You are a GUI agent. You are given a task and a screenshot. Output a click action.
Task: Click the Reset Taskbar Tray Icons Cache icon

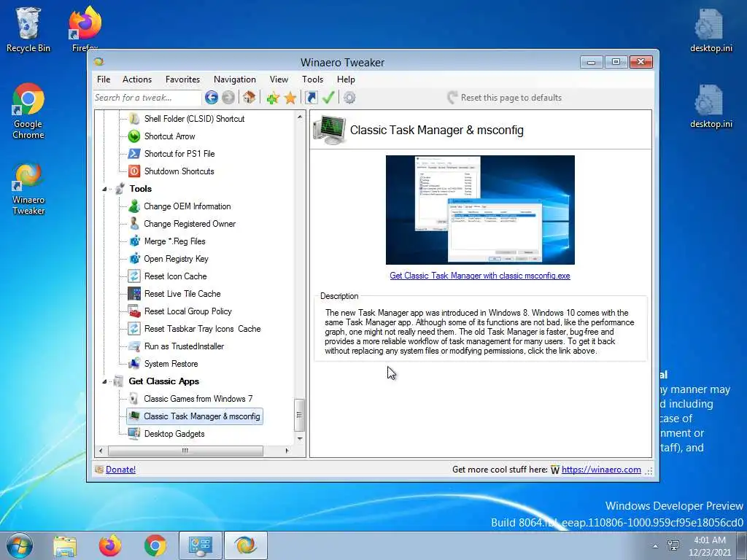[134, 329]
